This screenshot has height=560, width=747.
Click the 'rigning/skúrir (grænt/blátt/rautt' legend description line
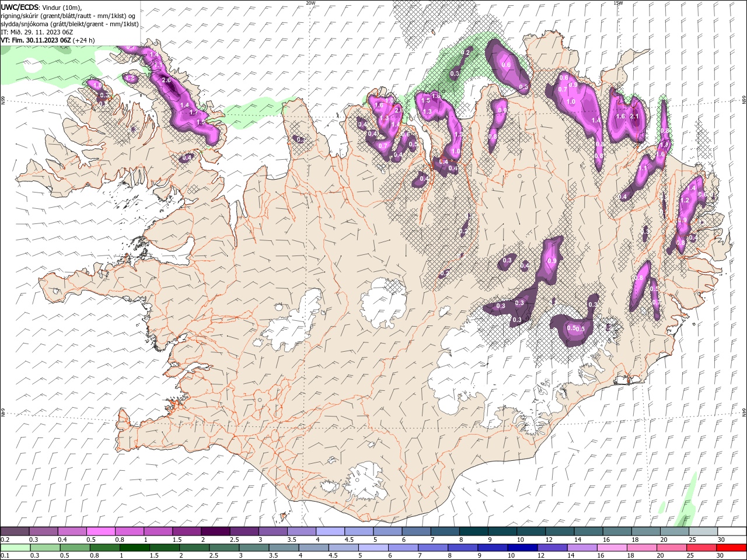click(x=68, y=16)
